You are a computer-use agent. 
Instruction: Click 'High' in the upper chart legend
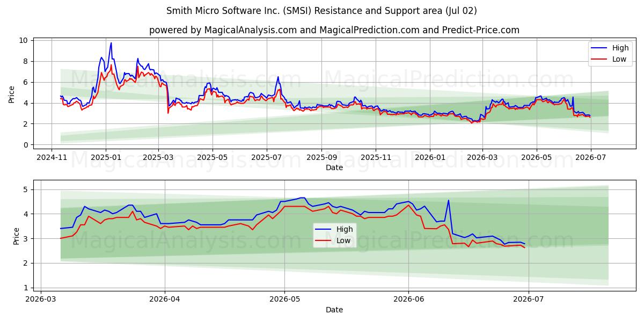pyautogui.click(x=620, y=48)
